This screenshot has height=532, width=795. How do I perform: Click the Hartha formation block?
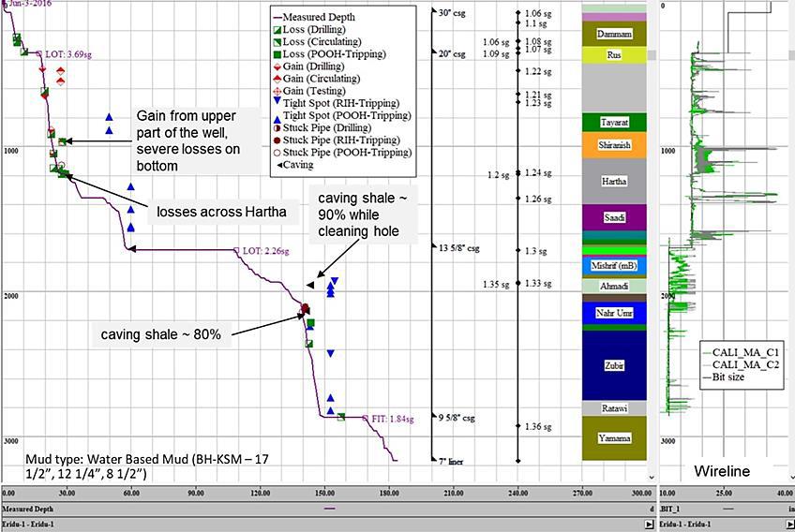pos(614,181)
